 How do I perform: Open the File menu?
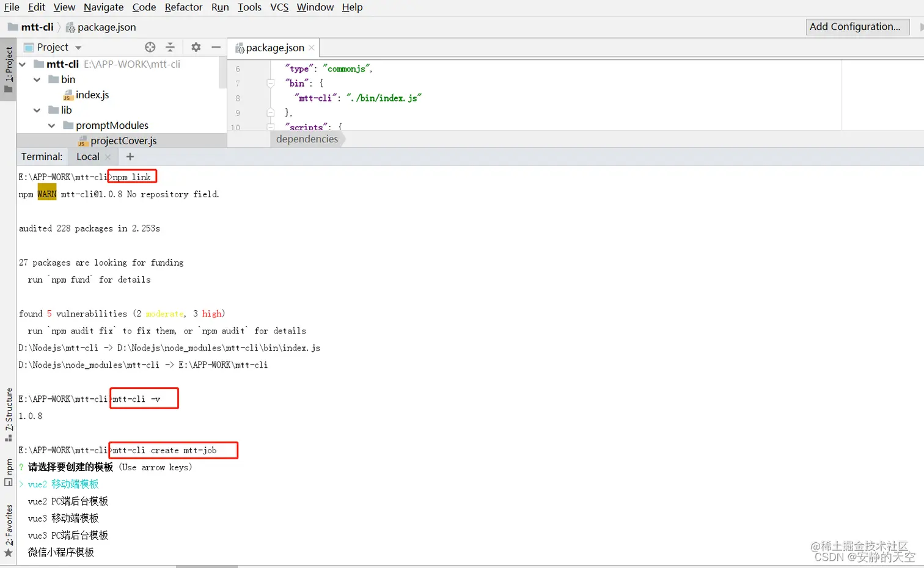[x=12, y=7]
